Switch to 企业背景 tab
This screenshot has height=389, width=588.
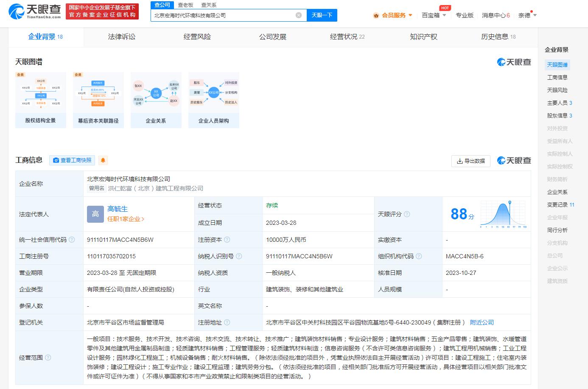45,37
